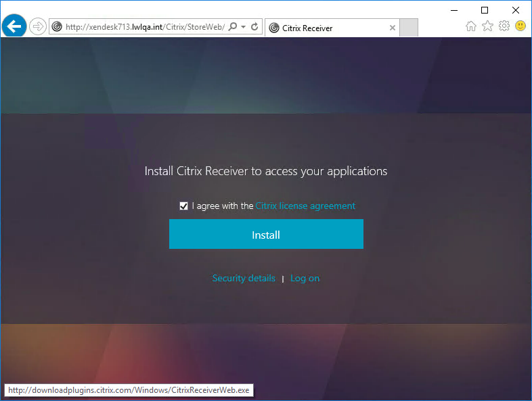Click the smiley feedback icon

tap(520, 26)
